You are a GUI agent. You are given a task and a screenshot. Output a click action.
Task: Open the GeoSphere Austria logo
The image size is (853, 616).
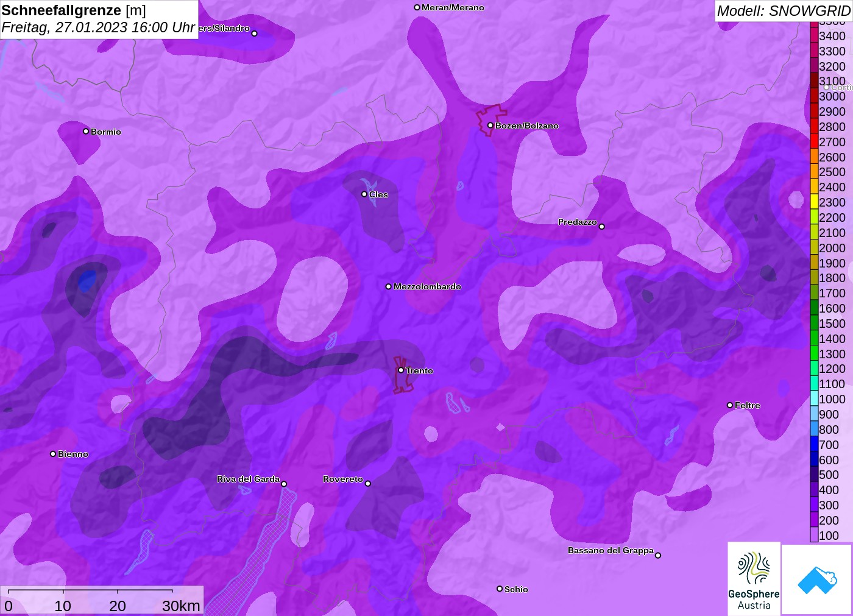point(754,578)
